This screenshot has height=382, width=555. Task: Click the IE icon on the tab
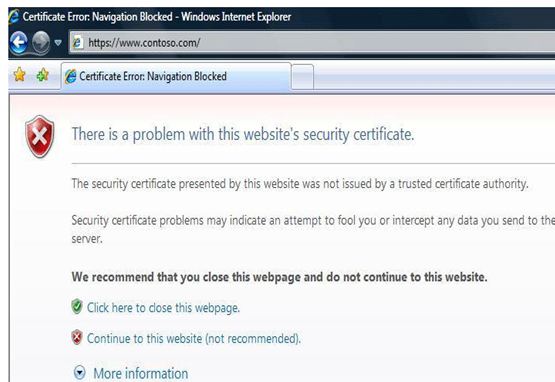click(70, 76)
